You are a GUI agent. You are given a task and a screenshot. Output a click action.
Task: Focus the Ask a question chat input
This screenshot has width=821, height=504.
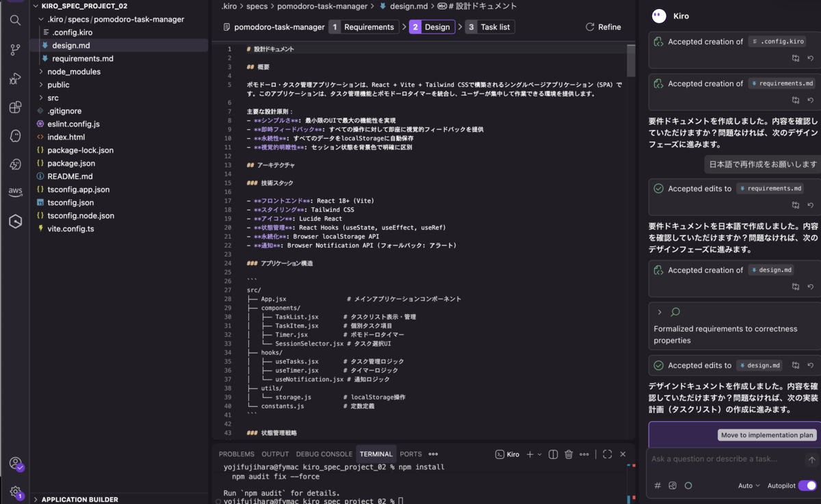pos(727,460)
